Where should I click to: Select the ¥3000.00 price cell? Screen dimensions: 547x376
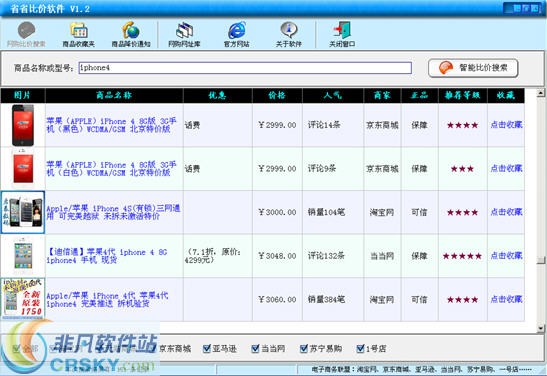pos(277,212)
